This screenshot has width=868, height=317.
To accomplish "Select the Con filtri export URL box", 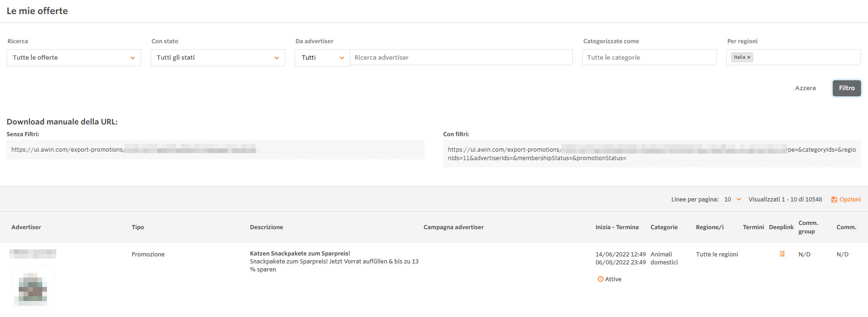I will [652, 154].
